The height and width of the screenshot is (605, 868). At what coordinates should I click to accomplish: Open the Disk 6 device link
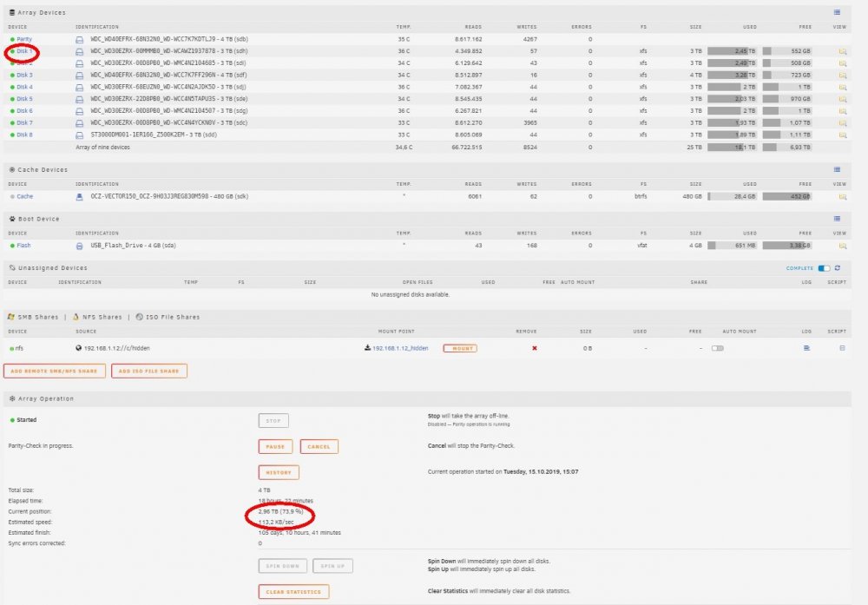[24, 111]
